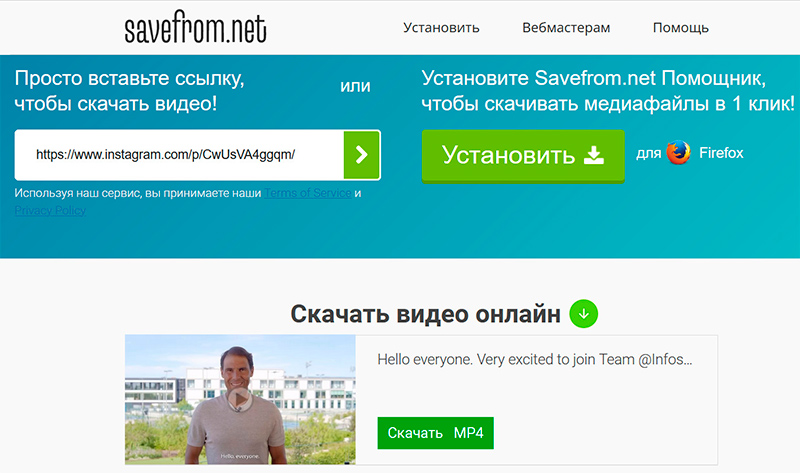Open the Помощь navigation item
The height and width of the screenshot is (473, 800).
pos(681,28)
